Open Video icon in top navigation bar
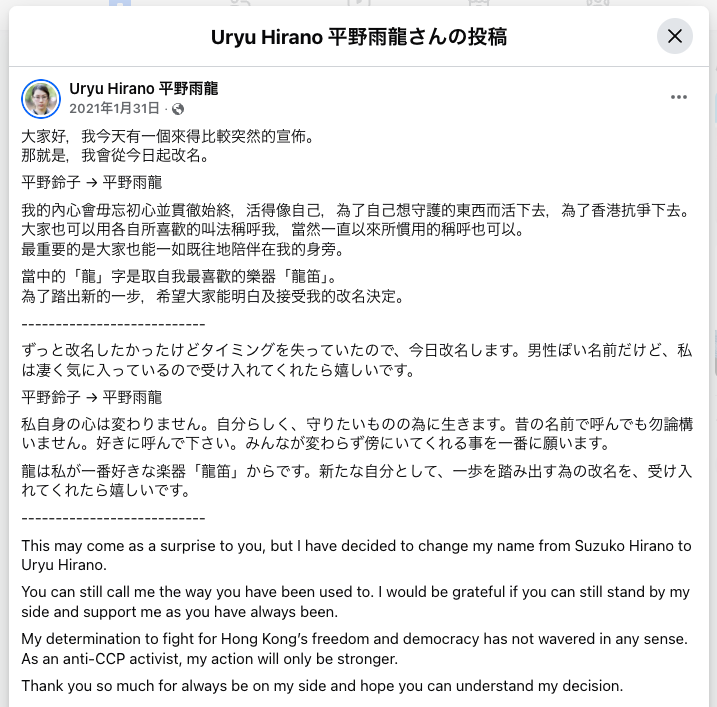The height and width of the screenshot is (707, 717). pyautogui.click(x=359, y=3)
